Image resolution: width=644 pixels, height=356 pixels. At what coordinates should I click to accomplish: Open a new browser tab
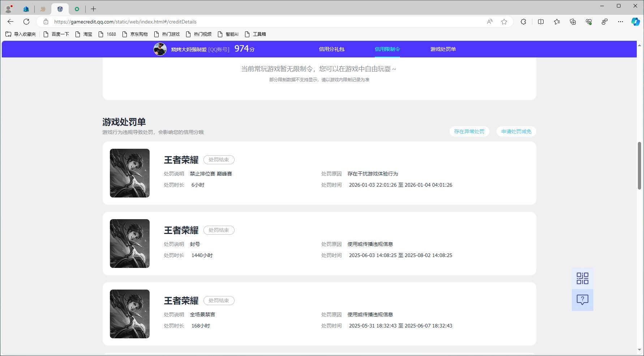(93, 9)
